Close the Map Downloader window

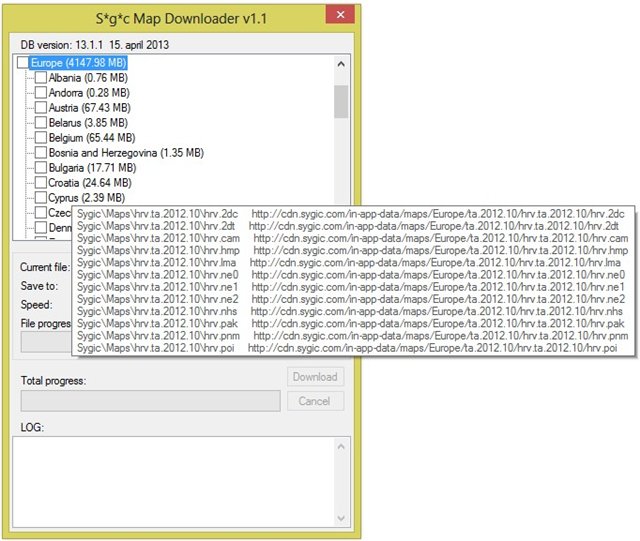pos(340,14)
